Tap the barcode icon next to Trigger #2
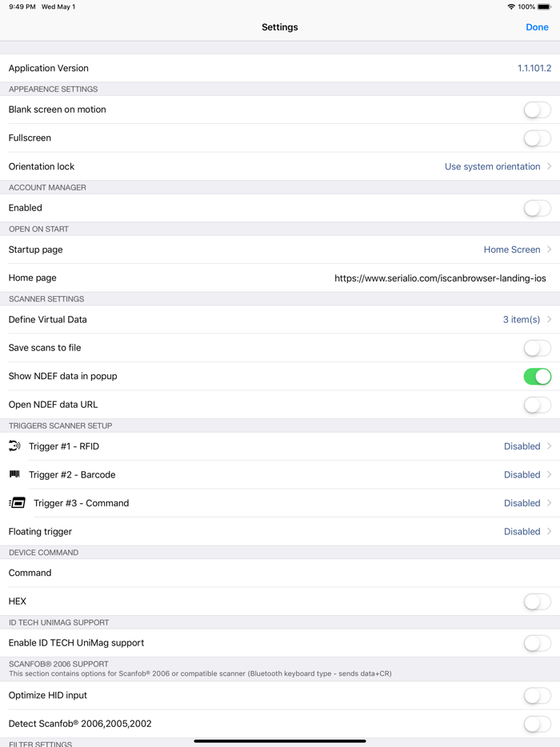This screenshot has height=747, width=560. pos(16,474)
